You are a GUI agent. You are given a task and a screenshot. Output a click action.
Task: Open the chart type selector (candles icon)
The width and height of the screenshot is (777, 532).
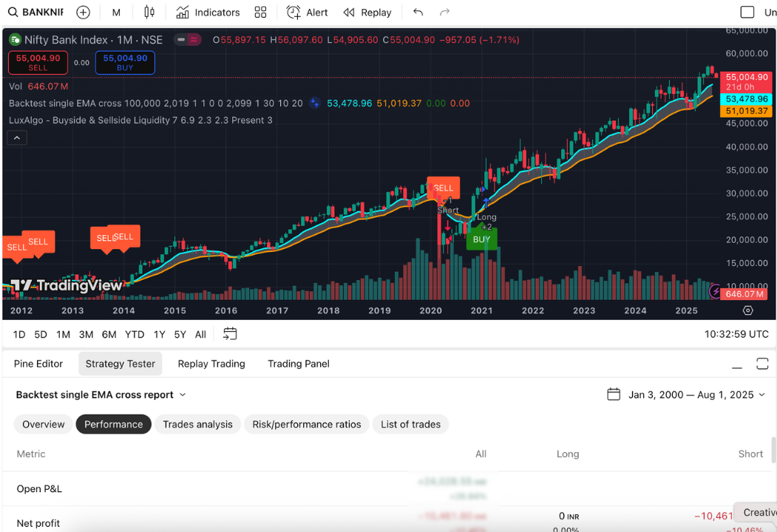click(x=149, y=12)
